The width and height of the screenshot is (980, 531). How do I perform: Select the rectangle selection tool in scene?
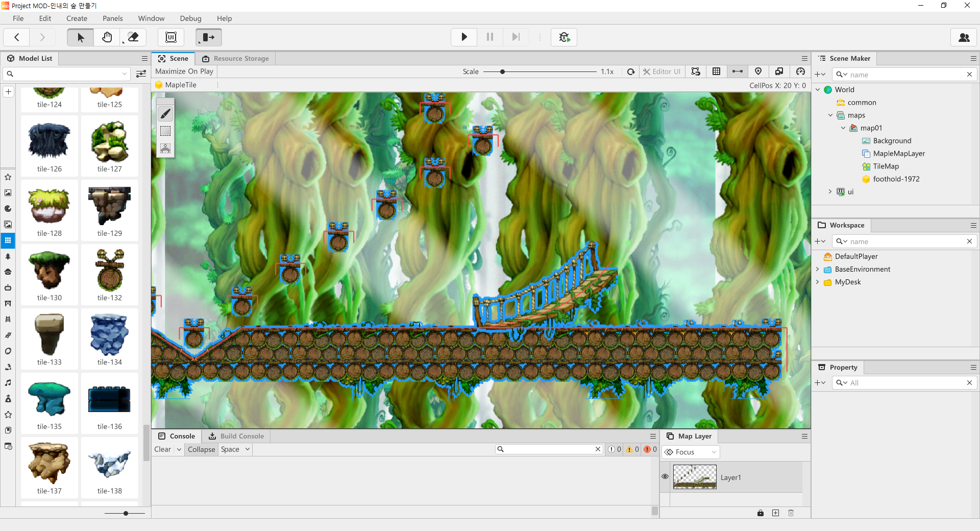pyautogui.click(x=165, y=131)
